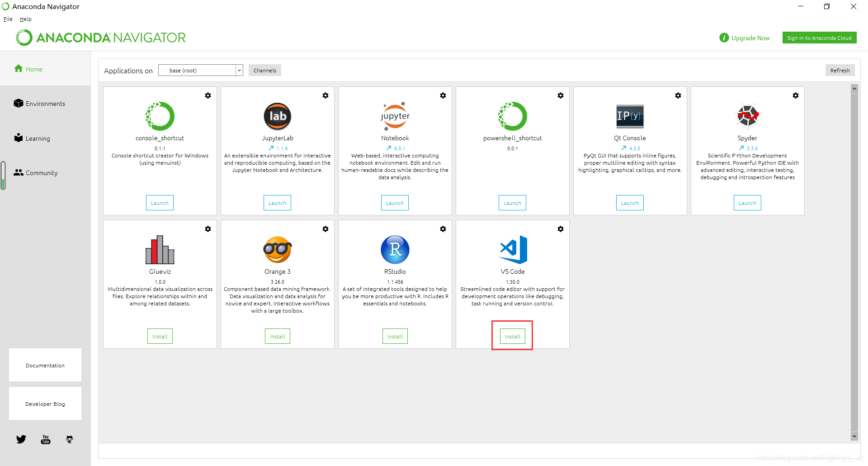The width and height of the screenshot is (868, 466).
Task: Open the File menu
Action: (x=8, y=19)
